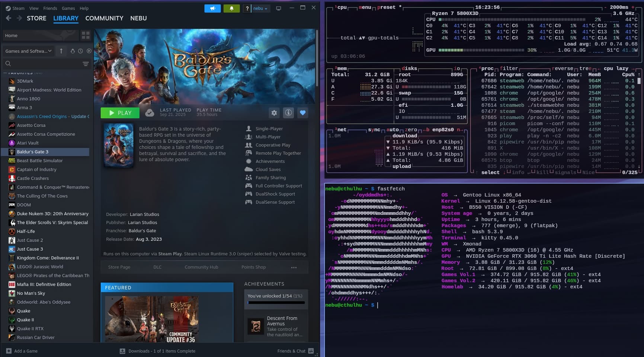Click the Steam logo menu icon
Screen dimensions: 644x357
8,8
